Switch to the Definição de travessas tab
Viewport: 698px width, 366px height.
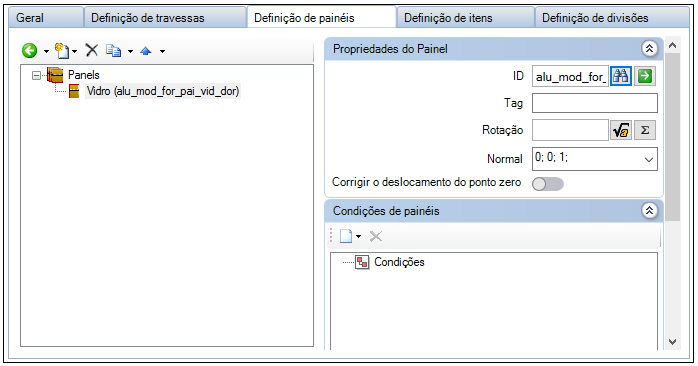pos(148,18)
